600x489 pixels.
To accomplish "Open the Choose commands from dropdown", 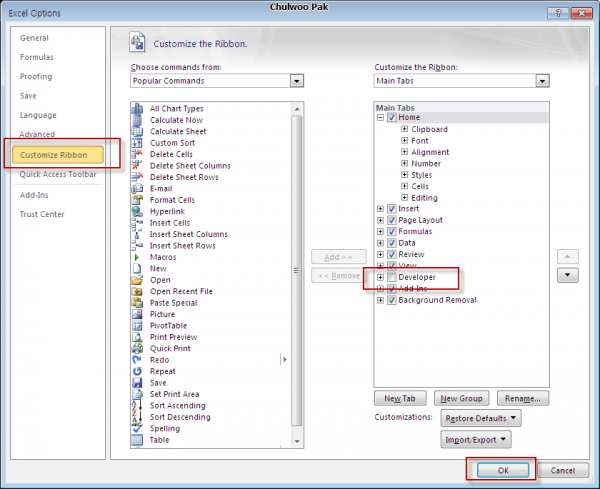I will click(x=297, y=81).
